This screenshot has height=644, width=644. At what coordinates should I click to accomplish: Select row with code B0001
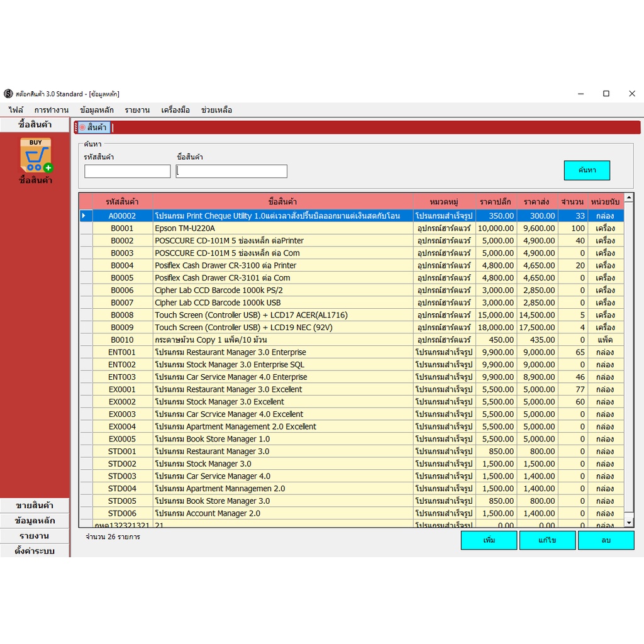[352, 228]
